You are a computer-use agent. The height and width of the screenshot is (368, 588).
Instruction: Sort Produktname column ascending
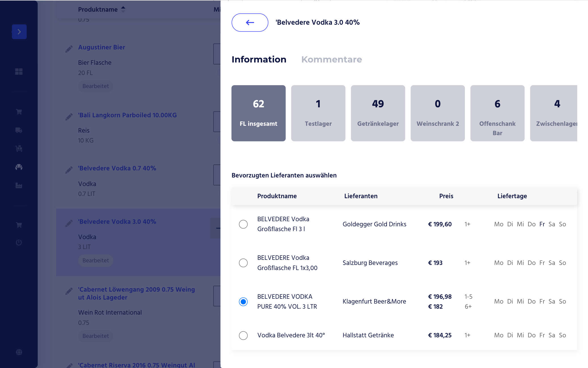123,7
